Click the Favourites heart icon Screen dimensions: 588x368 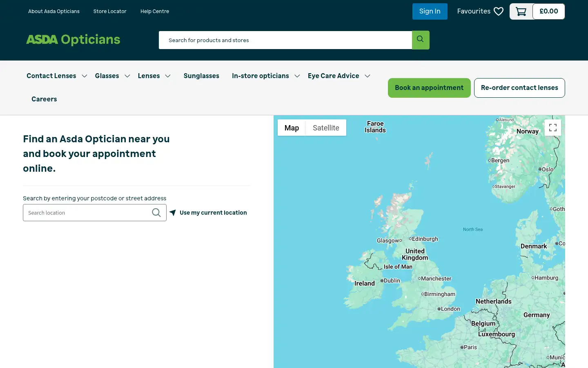499,11
